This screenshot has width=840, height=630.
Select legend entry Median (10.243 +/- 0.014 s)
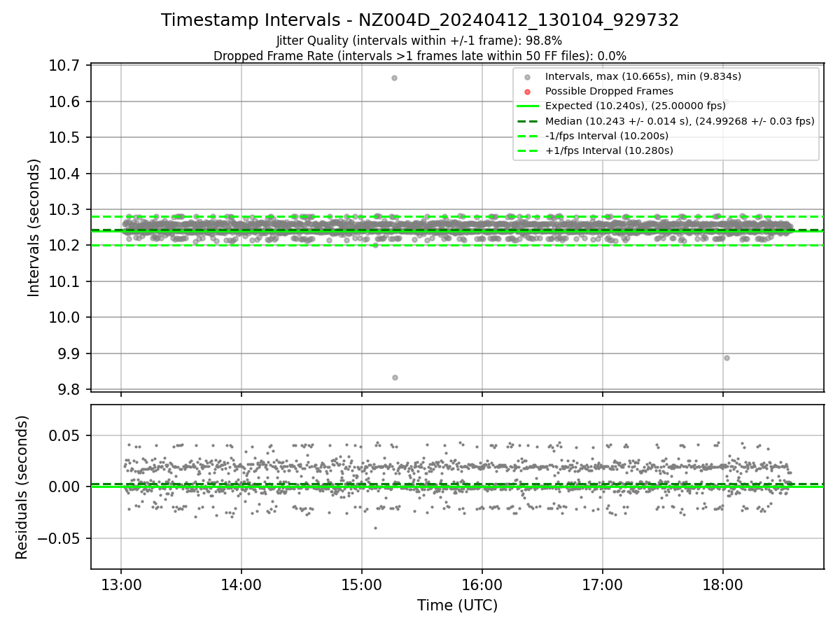point(679,121)
